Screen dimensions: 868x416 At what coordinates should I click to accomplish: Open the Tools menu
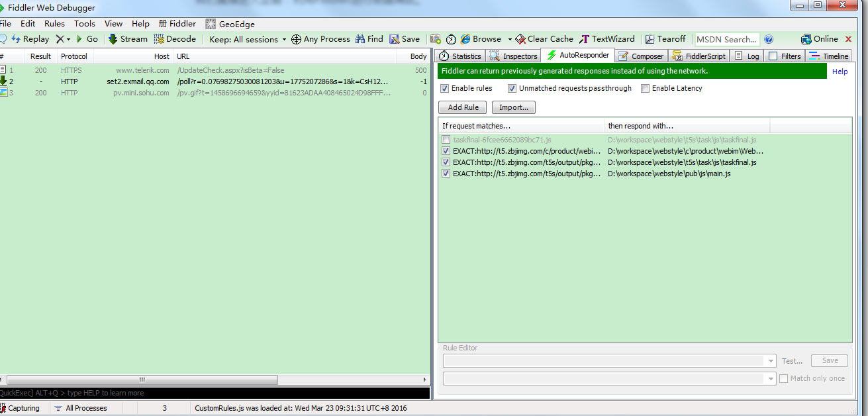(x=85, y=24)
